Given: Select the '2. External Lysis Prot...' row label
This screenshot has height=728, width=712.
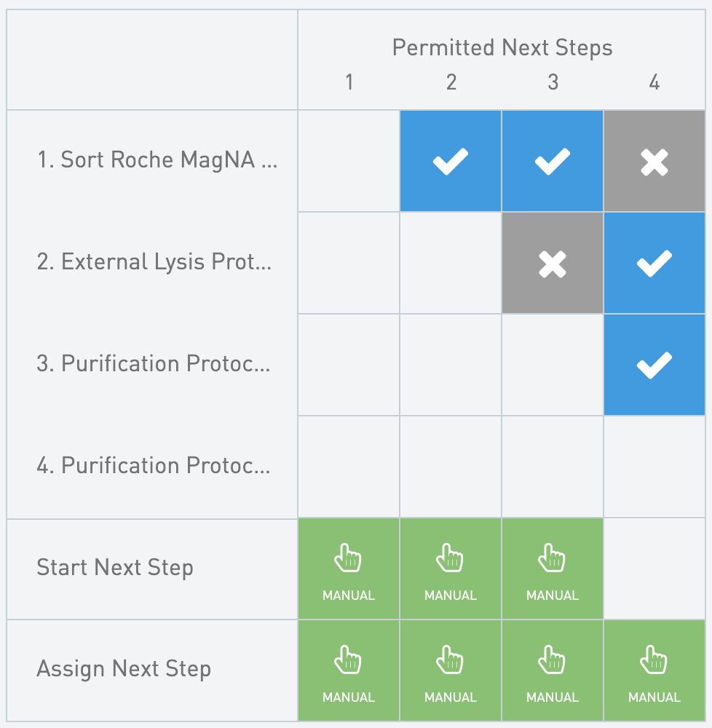Looking at the screenshot, I should [x=154, y=262].
